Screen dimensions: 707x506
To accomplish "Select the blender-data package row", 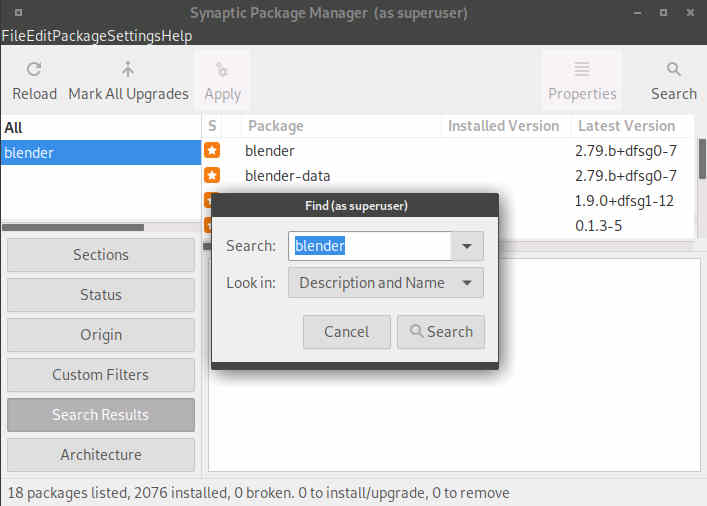I will [448, 175].
